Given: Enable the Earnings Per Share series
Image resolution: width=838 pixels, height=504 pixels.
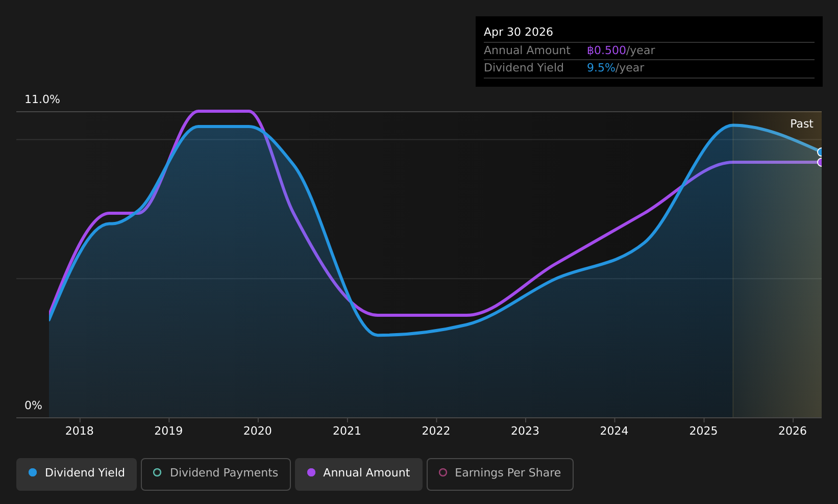Looking at the screenshot, I should click(500, 474).
